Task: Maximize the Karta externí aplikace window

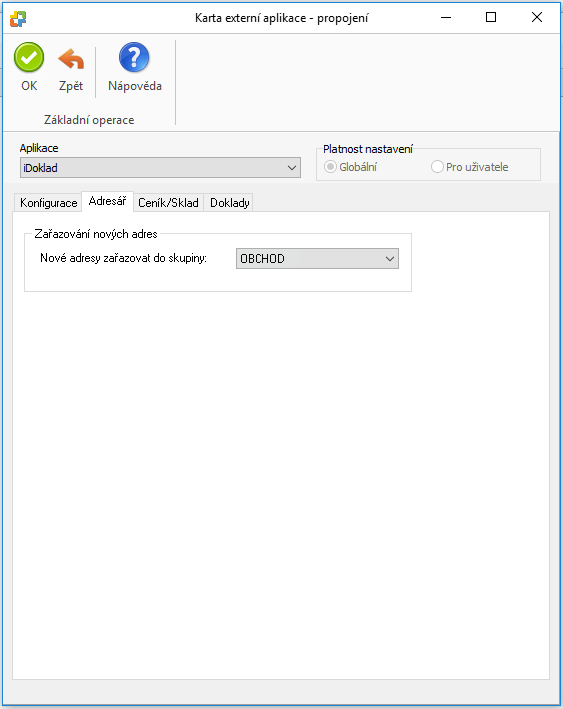Action: pyautogui.click(x=491, y=17)
